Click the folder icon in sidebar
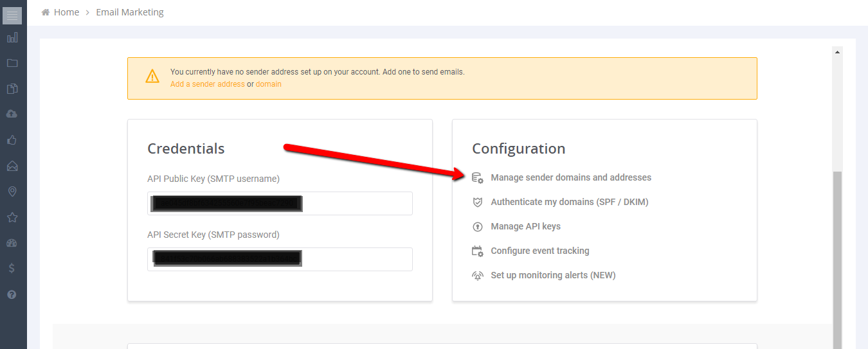 point(12,63)
